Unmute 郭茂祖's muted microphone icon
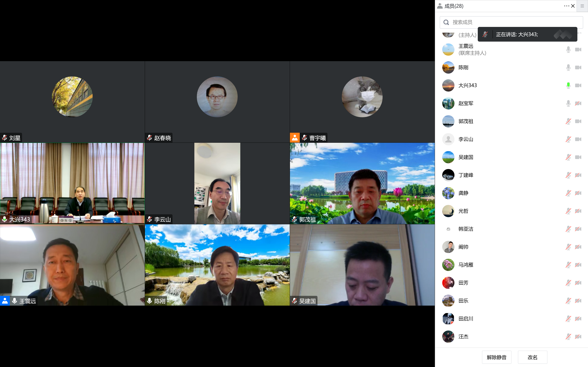Viewport: 588px width, 367px height. (x=568, y=121)
